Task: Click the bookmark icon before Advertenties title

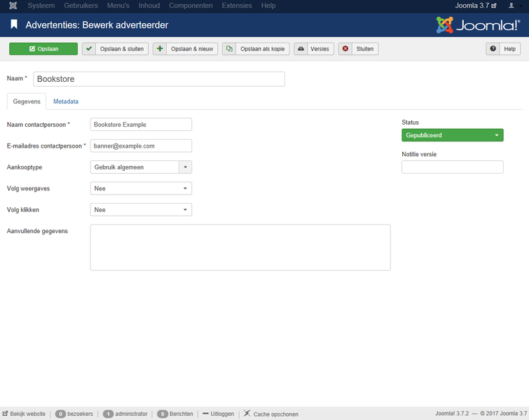Action: (14, 24)
